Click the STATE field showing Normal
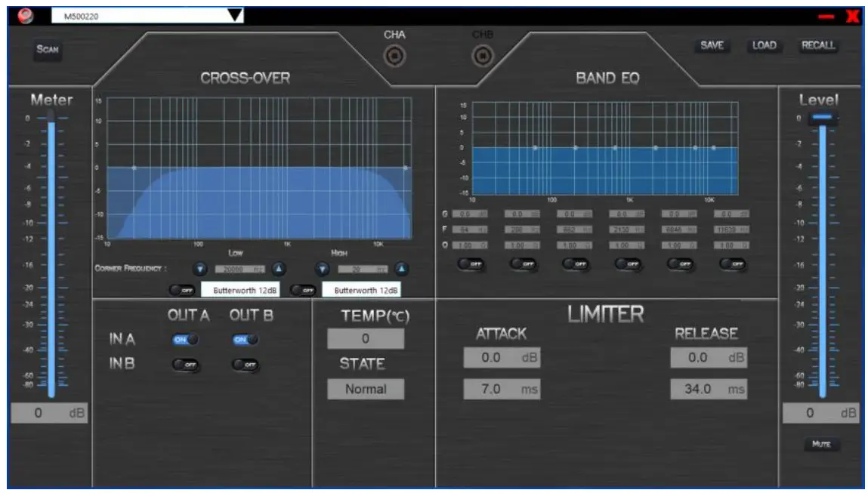The height and width of the screenshot is (493, 868). click(366, 389)
